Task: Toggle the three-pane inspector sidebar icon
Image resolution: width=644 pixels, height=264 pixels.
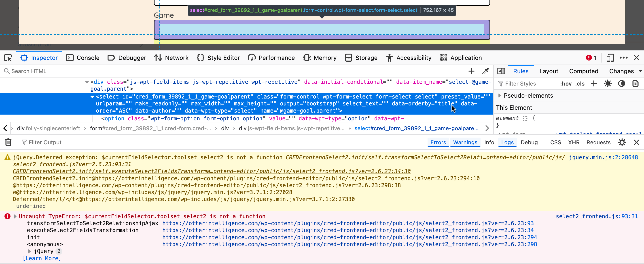Action: point(501,71)
